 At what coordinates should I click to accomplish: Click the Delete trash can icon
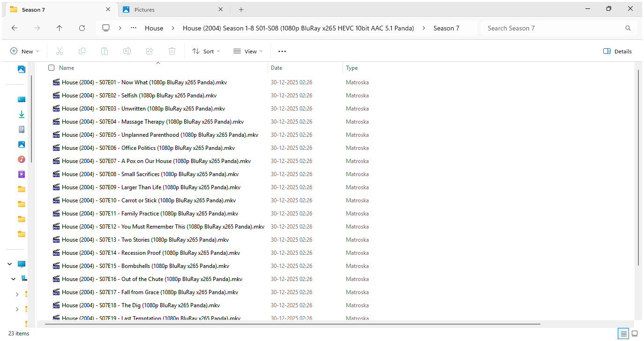tap(172, 52)
